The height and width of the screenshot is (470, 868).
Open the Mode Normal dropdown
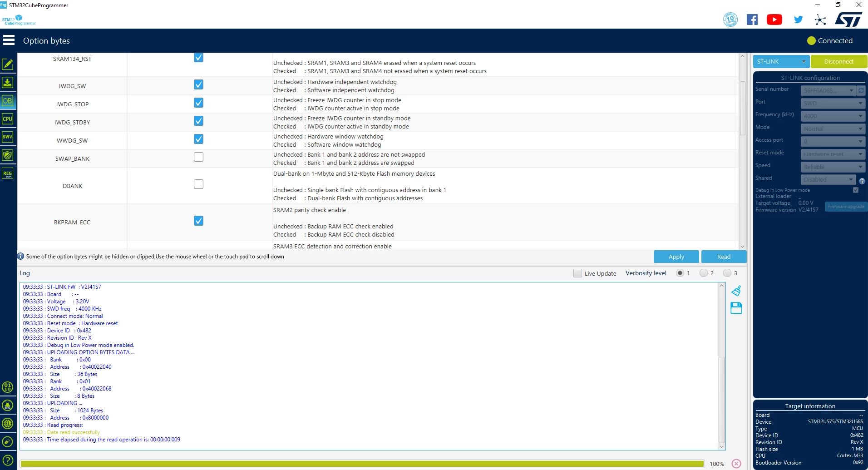(x=833, y=129)
